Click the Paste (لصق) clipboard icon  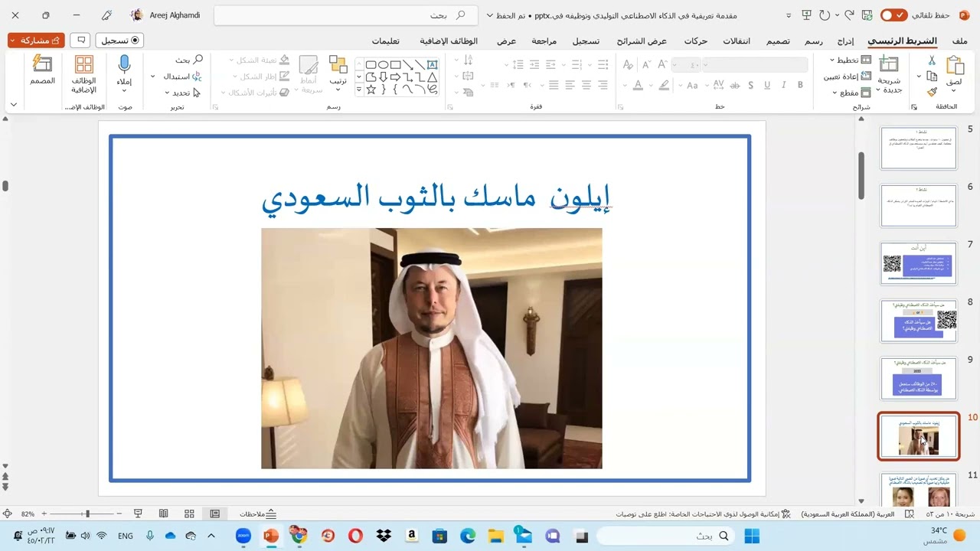pyautogui.click(x=955, y=65)
